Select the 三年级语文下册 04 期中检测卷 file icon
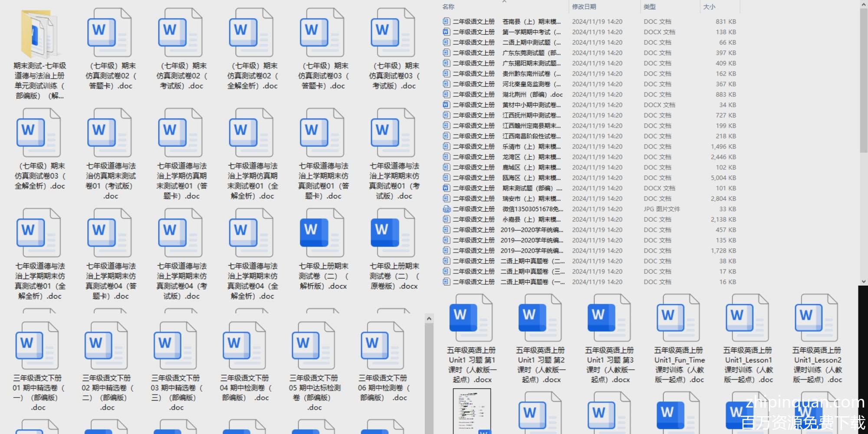The height and width of the screenshot is (434, 868). pyautogui.click(x=244, y=346)
